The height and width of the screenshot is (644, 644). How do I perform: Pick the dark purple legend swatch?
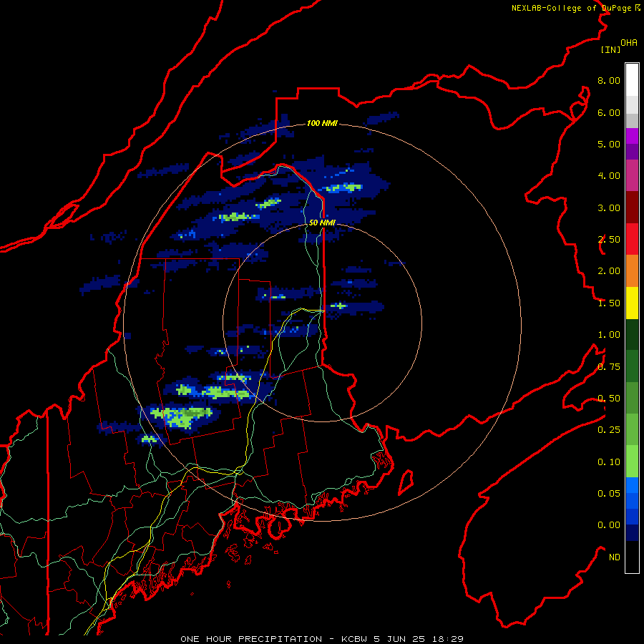(x=632, y=152)
